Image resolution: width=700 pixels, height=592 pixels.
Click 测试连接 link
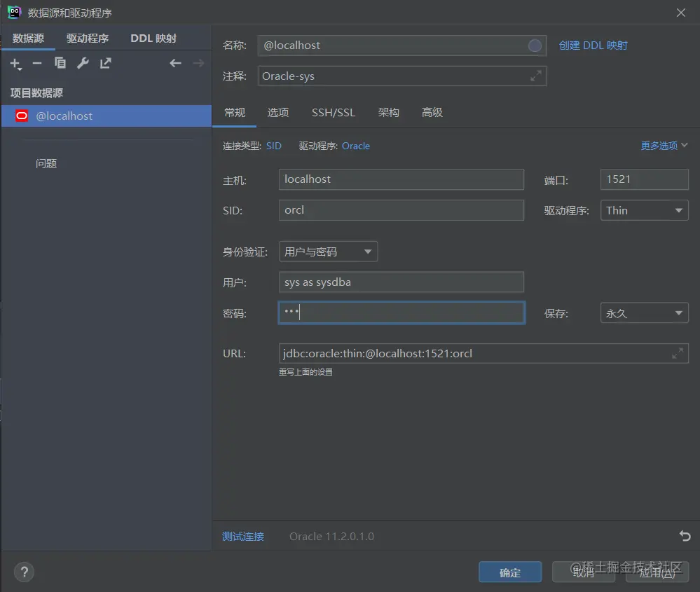point(243,536)
